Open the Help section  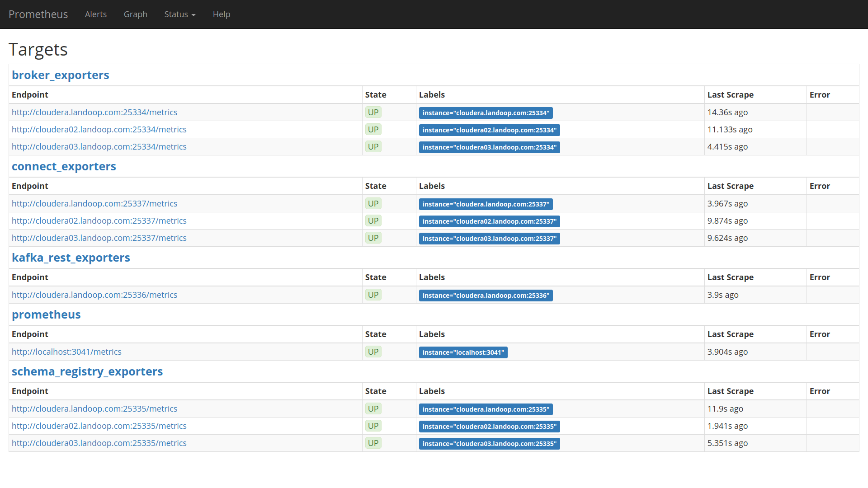[x=220, y=14]
